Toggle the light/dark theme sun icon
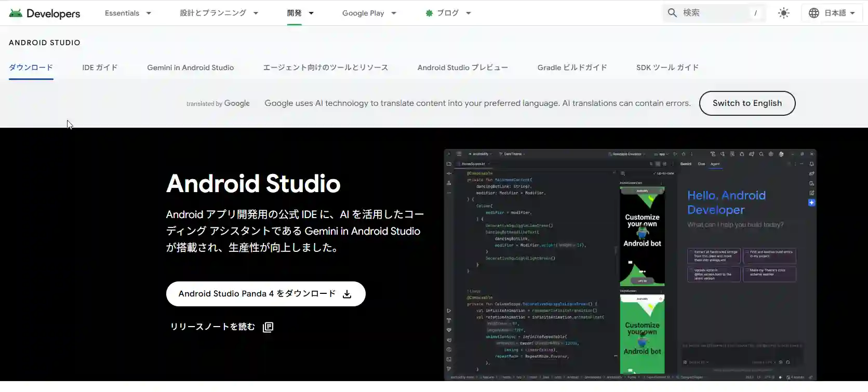The width and height of the screenshot is (868, 392). pyautogui.click(x=784, y=13)
